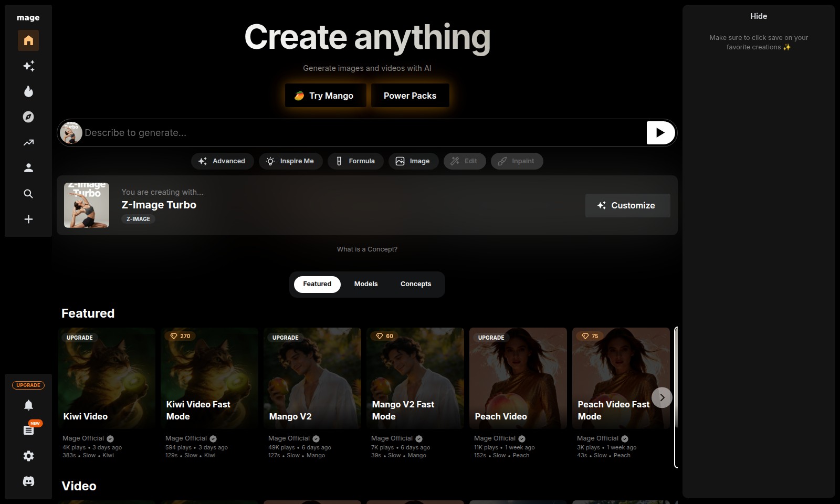Click the Featured section heading
The width and height of the screenshot is (840, 504).
coord(88,313)
